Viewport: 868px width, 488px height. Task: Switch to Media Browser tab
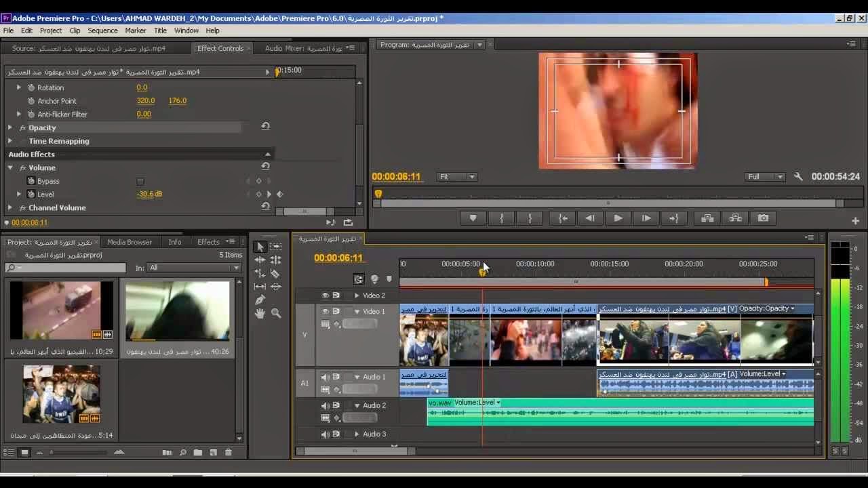click(x=130, y=242)
